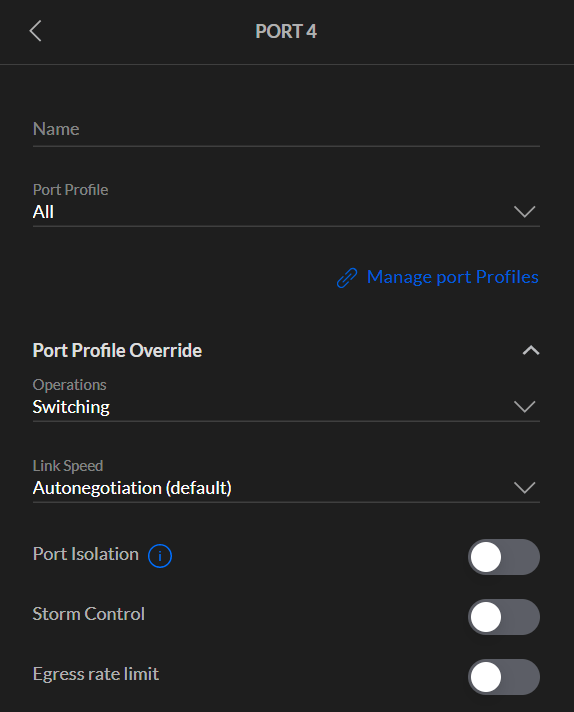Turn on the Storm Control toggle

pos(504,617)
